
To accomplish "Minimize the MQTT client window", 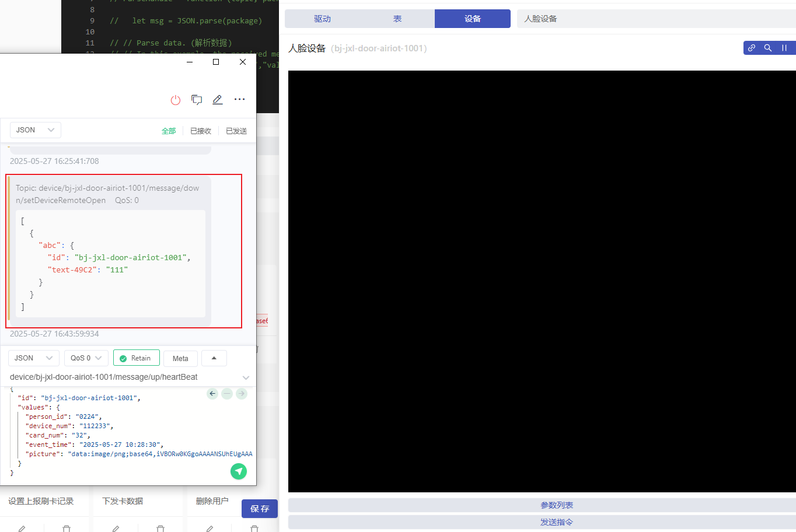I will [x=190, y=62].
